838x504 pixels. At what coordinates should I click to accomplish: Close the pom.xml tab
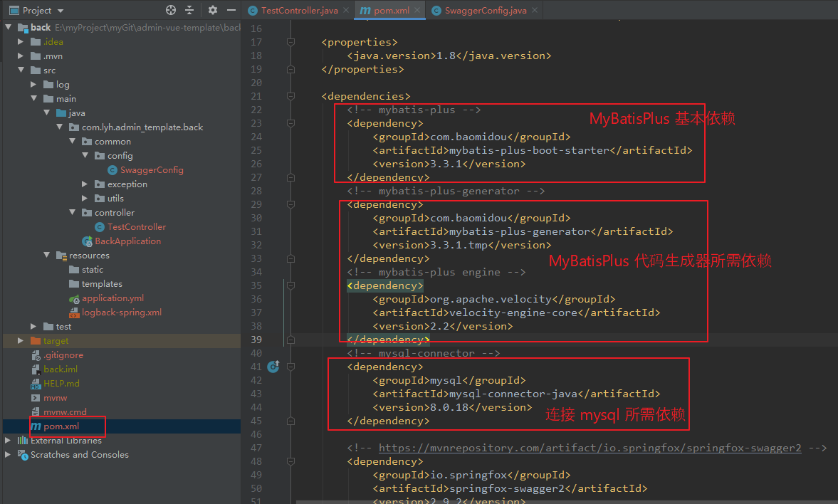(417, 10)
